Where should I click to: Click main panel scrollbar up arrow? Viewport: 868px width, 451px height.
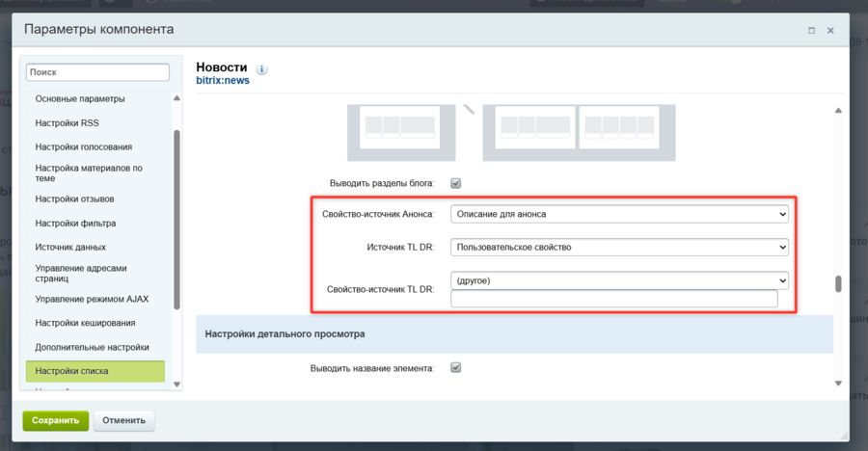tap(838, 110)
